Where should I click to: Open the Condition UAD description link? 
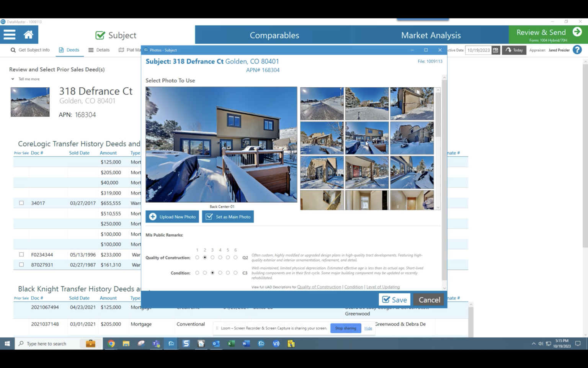coord(353,287)
